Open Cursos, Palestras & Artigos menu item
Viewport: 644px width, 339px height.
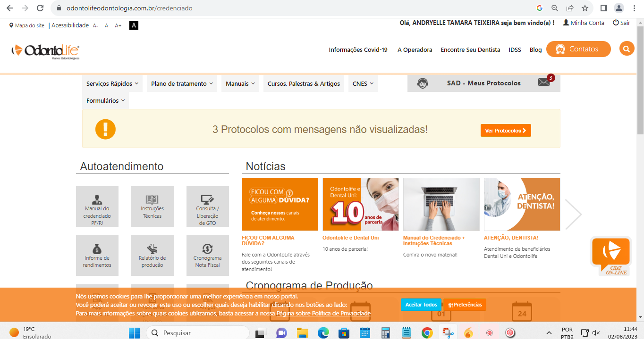304,83
